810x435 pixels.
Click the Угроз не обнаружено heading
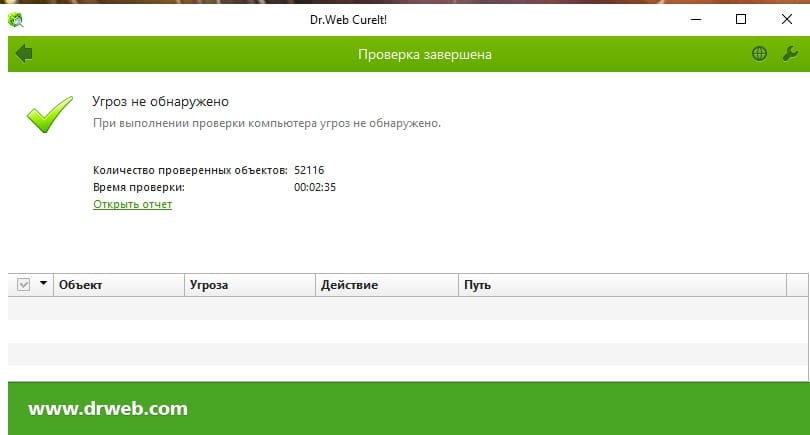(x=161, y=102)
